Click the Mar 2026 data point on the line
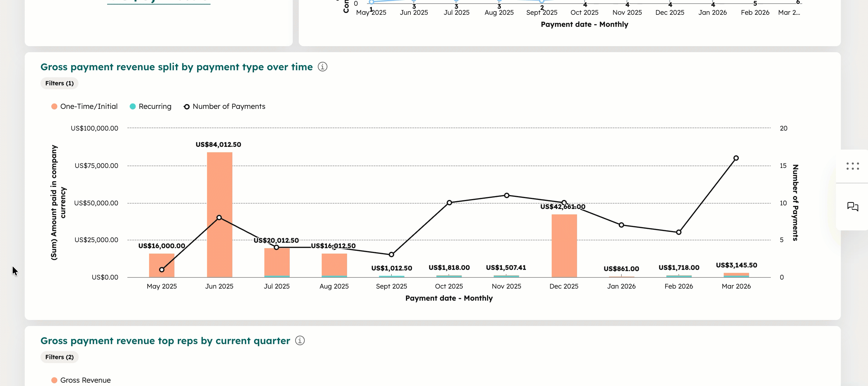This screenshot has height=386, width=868. pyautogui.click(x=736, y=158)
